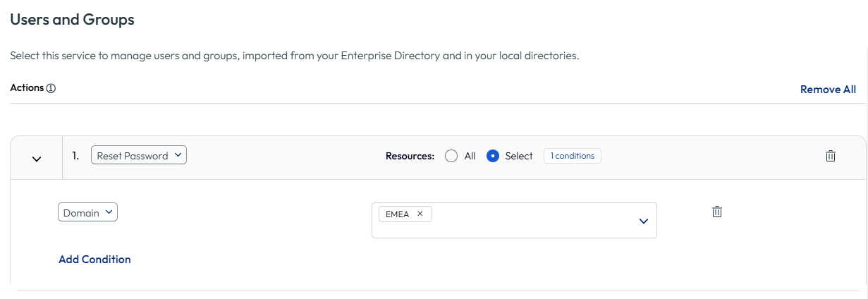Image resolution: width=868 pixels, height=299 pixels.
Task: Click the action number 1 label
Action: [75, 156]
